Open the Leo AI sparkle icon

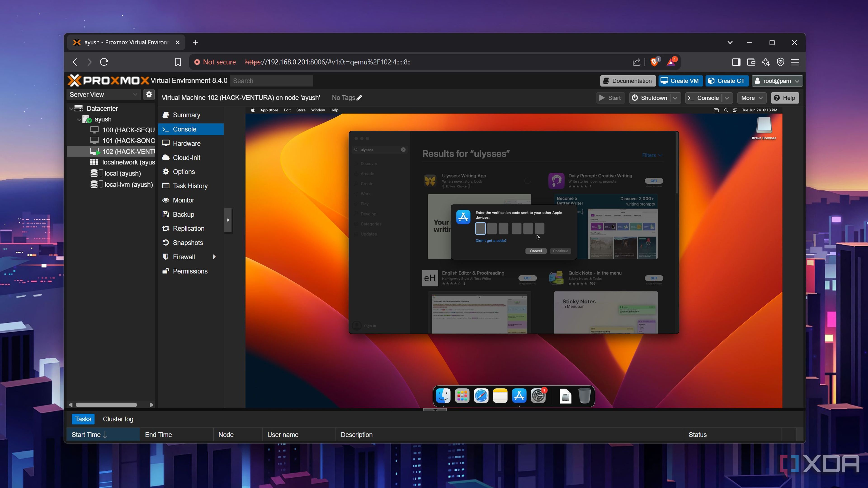coord(766,62)
